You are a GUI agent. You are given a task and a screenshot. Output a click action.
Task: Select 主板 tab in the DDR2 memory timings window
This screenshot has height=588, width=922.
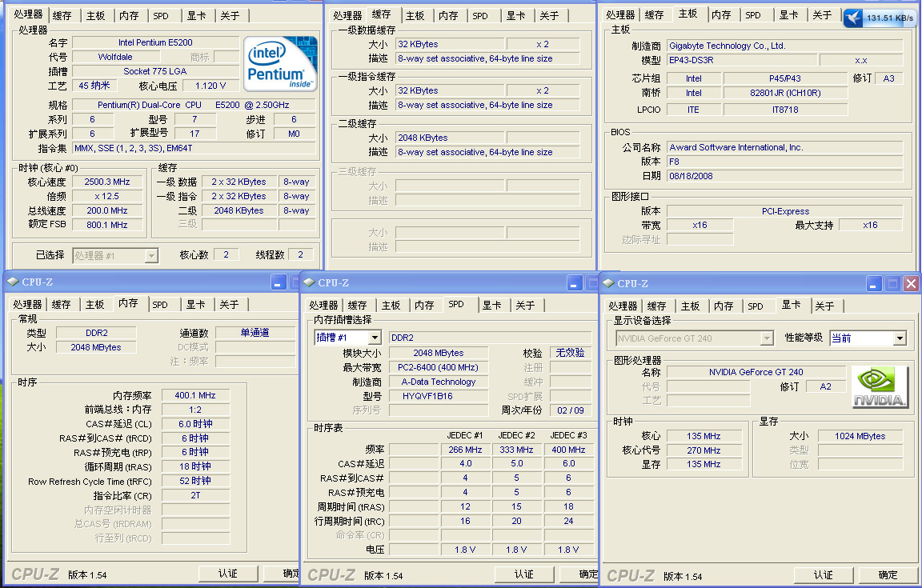coord(94,305)
